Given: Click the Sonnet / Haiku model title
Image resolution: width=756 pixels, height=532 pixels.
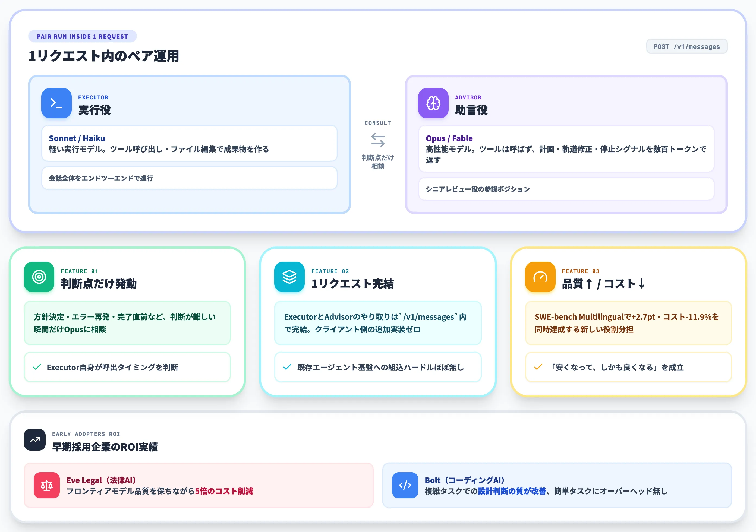Looking at the screenshot, I should point(77,138).
